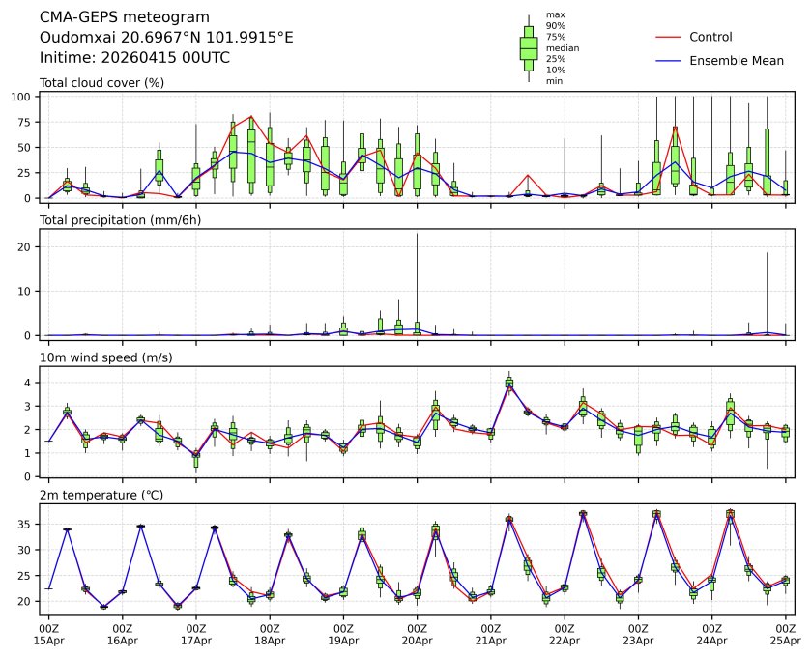Click the Initime 20260415 00UTC label
Viewport: 812px width, 657px height.
(x=134, y=57)
